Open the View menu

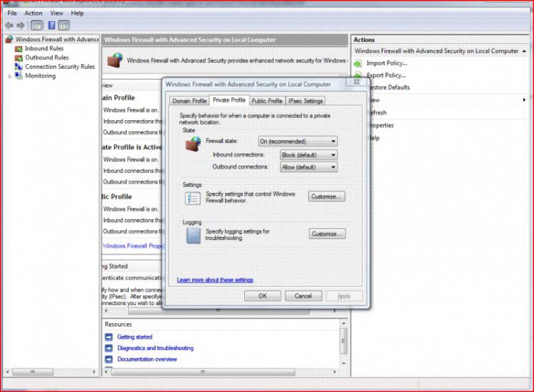tap(56, 14)
